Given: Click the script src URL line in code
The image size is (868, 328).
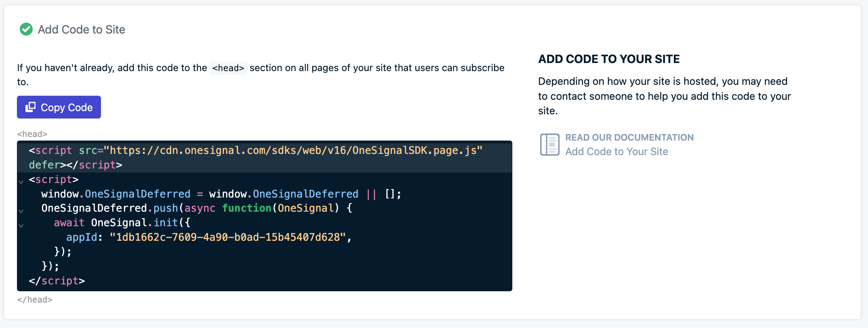Looking at the screenshot, I should pos(256,150).
